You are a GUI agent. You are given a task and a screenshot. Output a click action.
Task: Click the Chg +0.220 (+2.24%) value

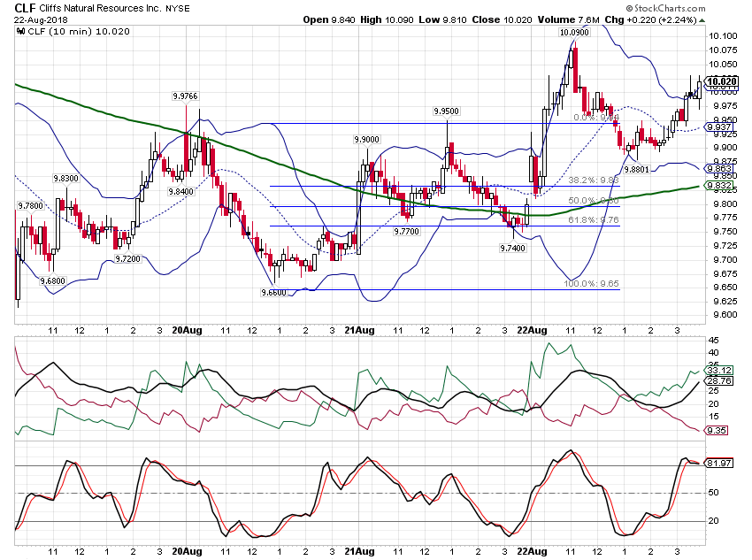tap(650, 19)
